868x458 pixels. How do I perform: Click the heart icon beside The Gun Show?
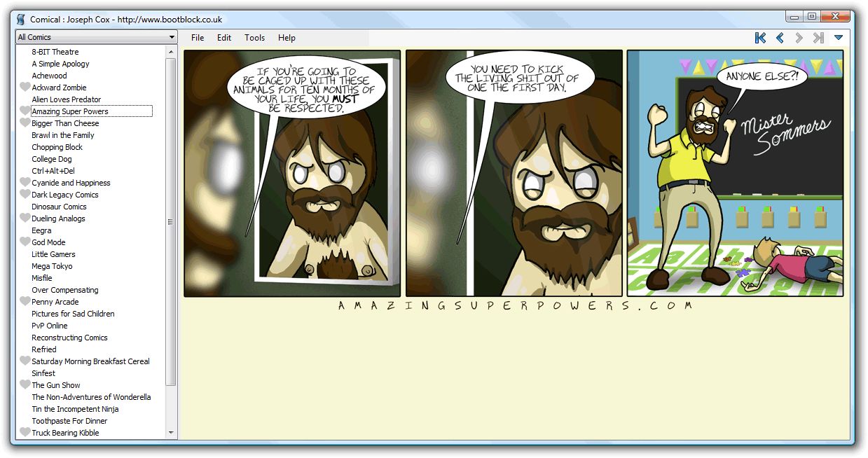tap(25, 385)
